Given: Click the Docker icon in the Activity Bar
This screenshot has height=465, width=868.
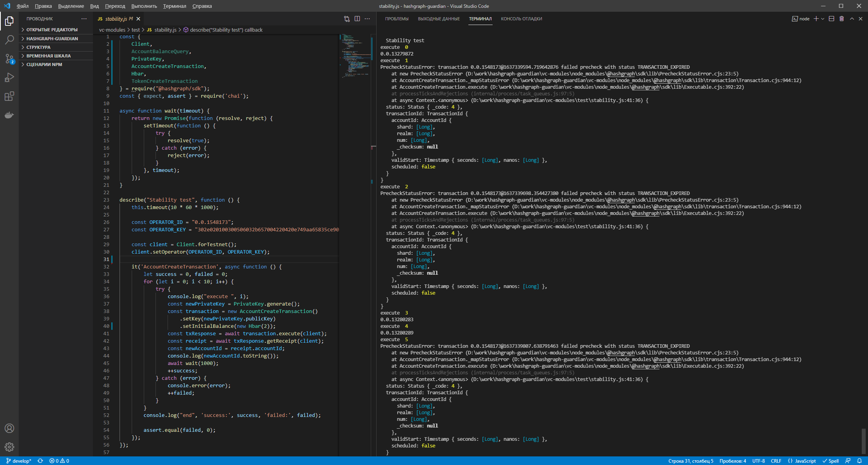Looking at the screenshot, I should (9, 115).
